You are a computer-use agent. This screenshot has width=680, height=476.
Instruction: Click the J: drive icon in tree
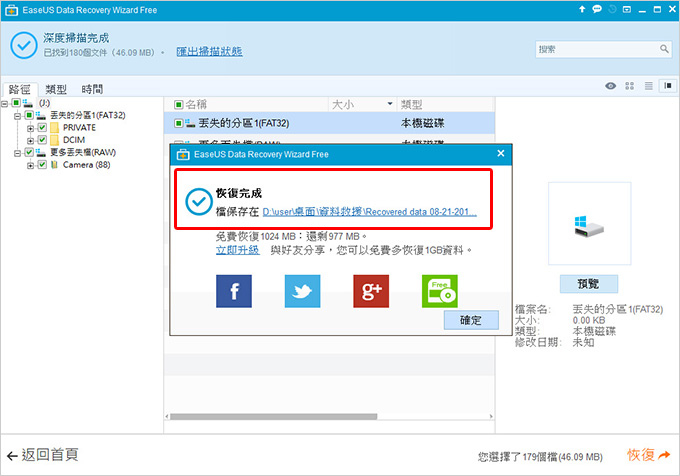click(x=28, y=103)
